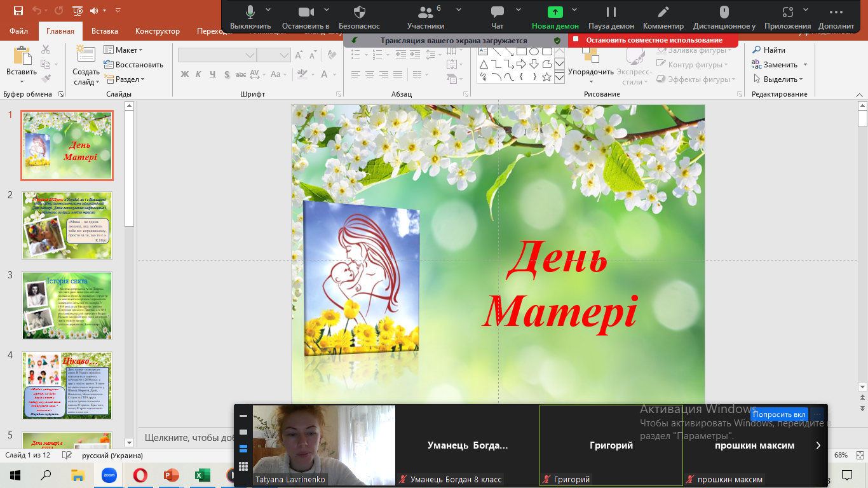868x488 pixels.
Task: Undo the last action in PowerPoint
Action: [36, 11]
